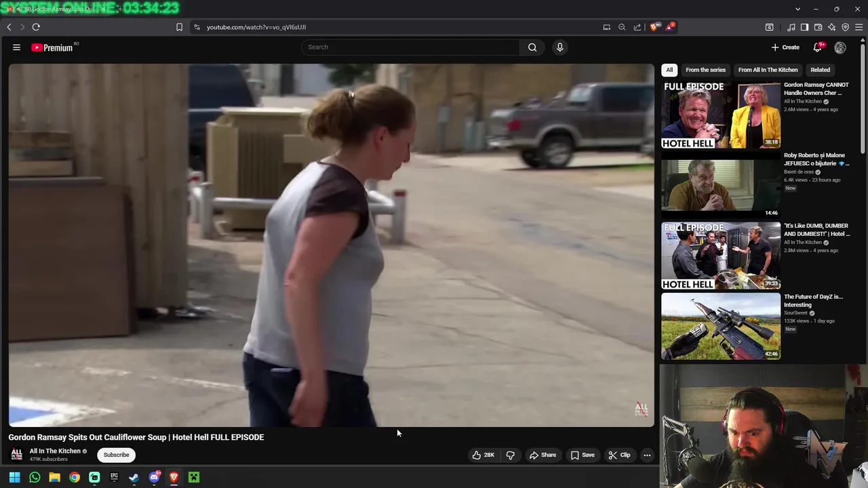868x488 pixels.
Task: Open YouTube notifications bell
Action: pos(818,47)
